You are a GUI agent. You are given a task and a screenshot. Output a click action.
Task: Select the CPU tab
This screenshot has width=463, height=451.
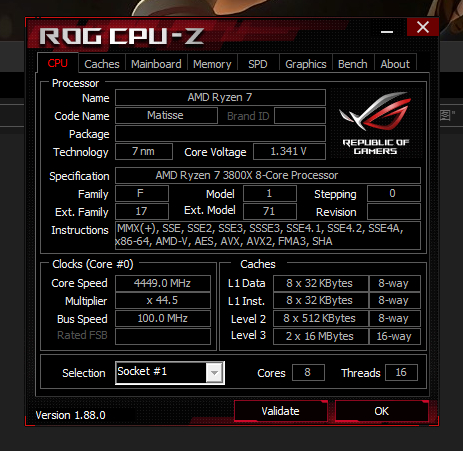click(x=58, y=63)
